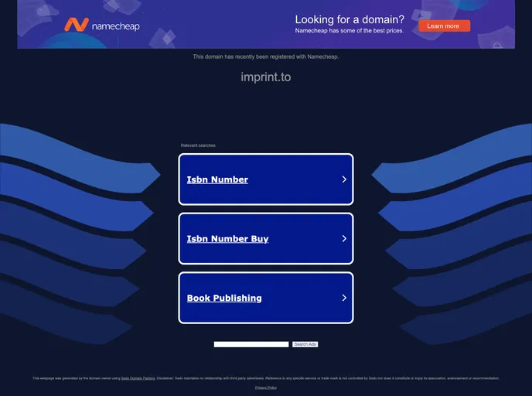This screenshot has height=396, width=532.
Task: Click the chevron arrow on Isbn Number card
Action: click(x=344, y=179)
